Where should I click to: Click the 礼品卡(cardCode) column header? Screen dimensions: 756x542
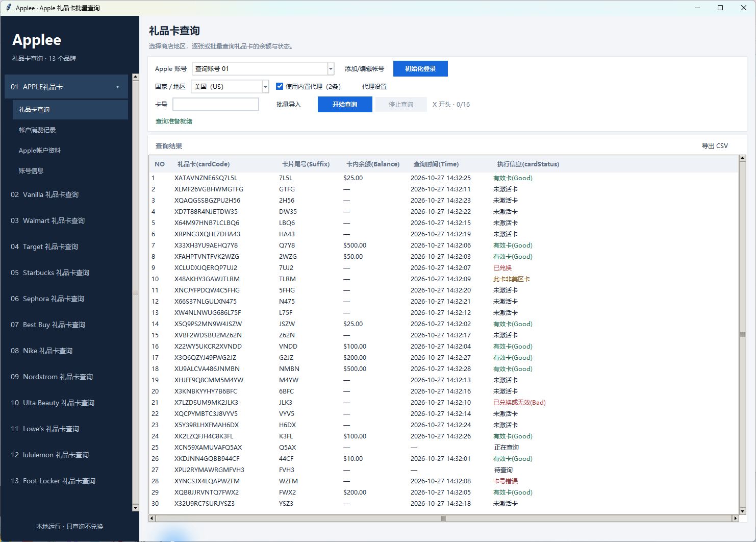pyautogui.click(x=204, y=164)
